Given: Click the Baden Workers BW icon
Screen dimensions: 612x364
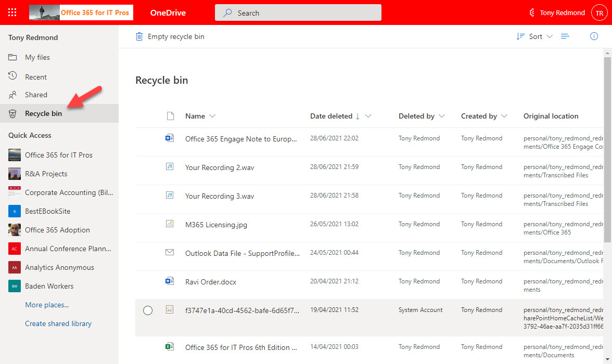Looking at the screenshot, I should 15,286.
